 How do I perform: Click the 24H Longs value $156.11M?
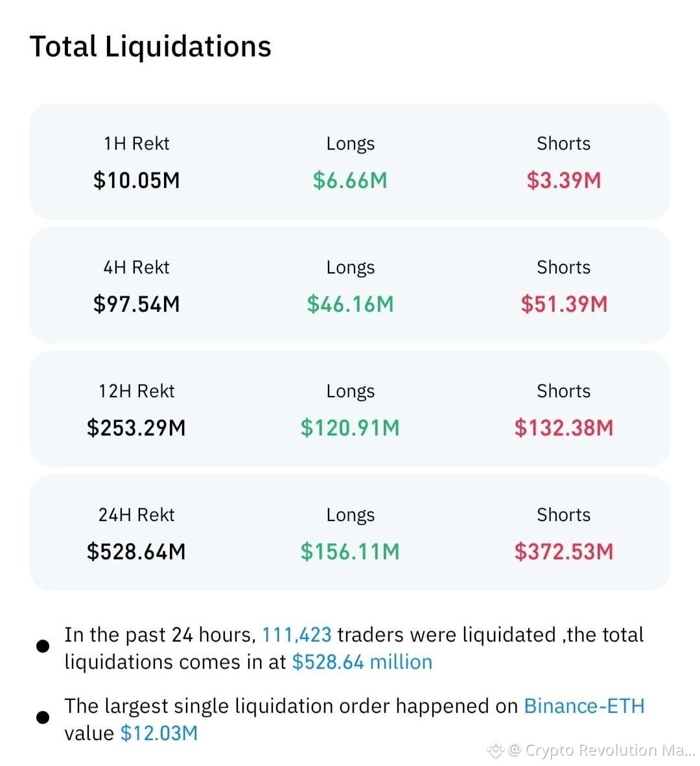coord(350,551)
